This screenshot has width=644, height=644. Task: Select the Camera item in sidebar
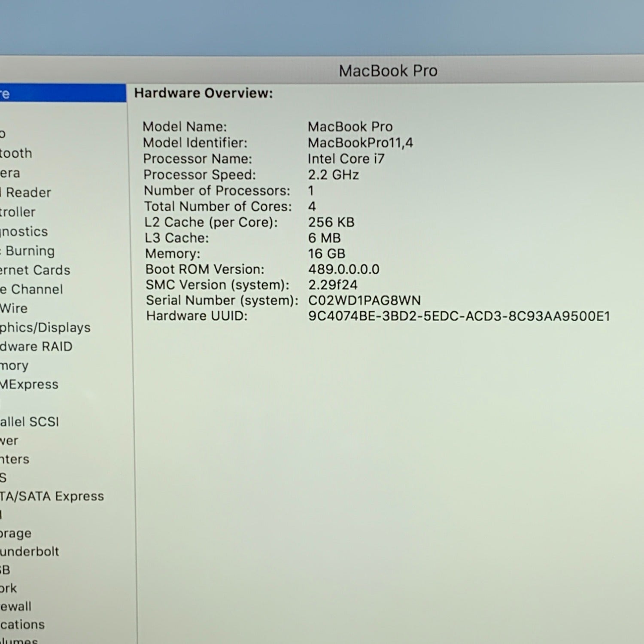point(10,173)
